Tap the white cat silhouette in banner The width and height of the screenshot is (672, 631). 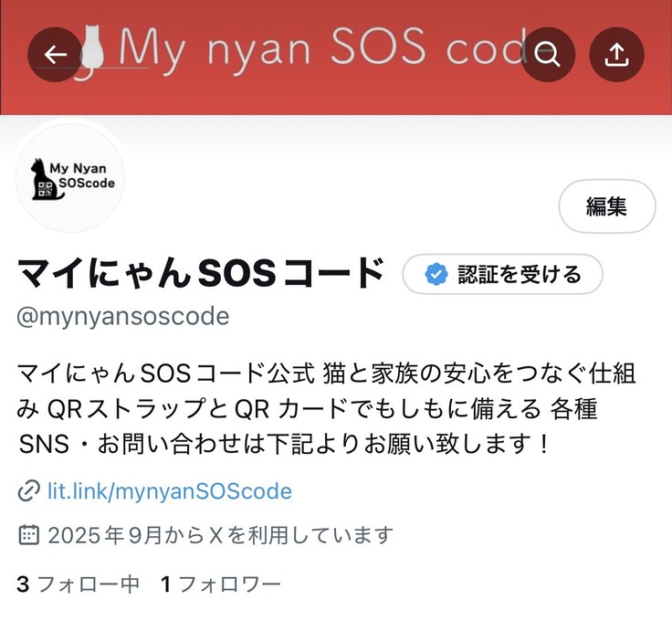click(x=92, y=47)
